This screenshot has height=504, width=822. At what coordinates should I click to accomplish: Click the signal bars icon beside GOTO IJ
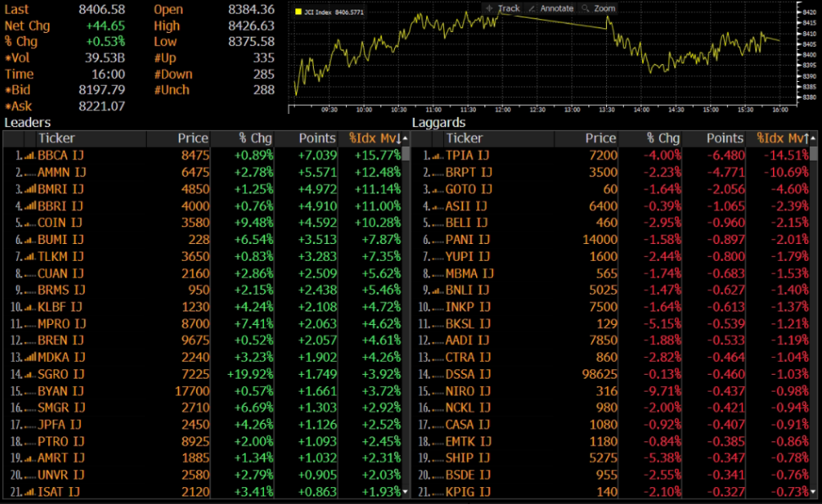point(437,189)
